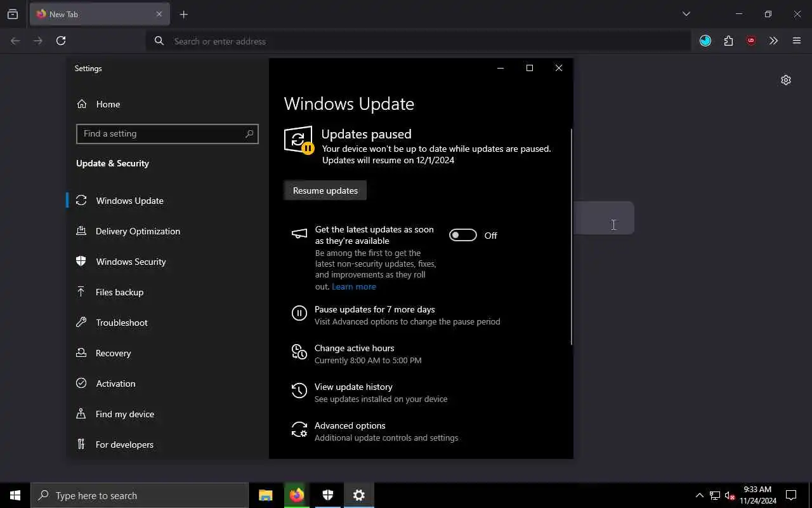Open the Windows Start menu
This screenshot has height=508, width=812.
pyautogui.click(x=15, y=495)
